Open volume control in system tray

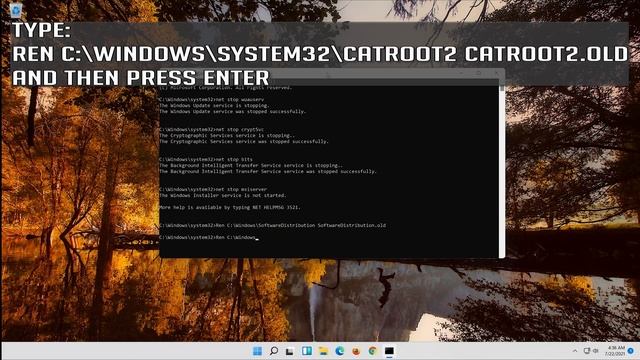point(596,351)
